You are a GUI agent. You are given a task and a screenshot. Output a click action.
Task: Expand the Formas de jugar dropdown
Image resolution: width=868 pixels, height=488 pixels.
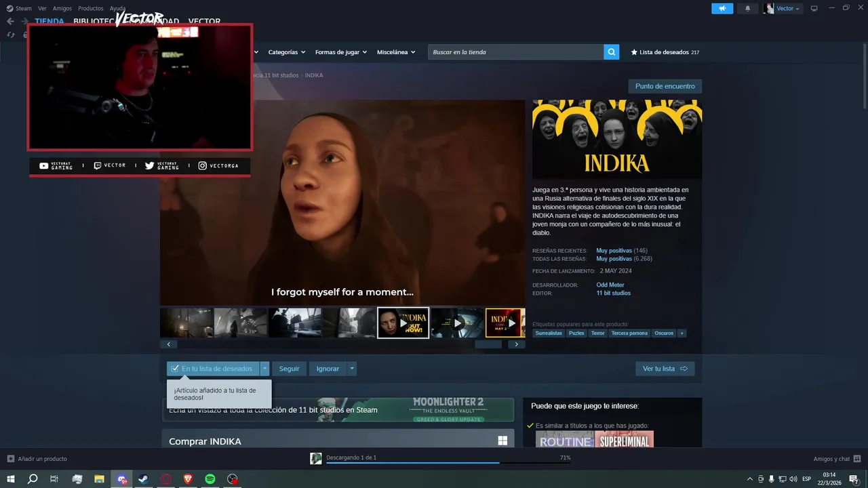click(x=340, y=52)
